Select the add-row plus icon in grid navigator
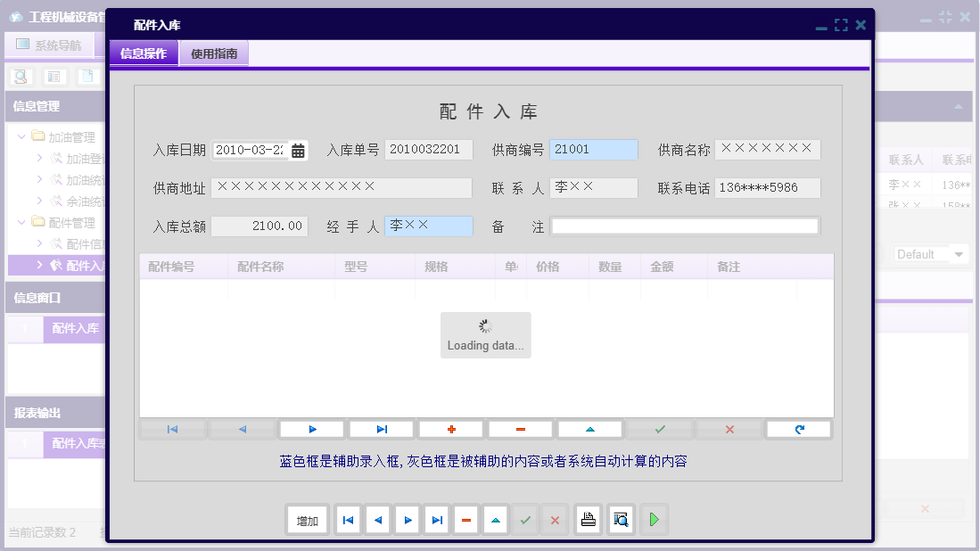This screenshot has width=980, height=551. pos(450,429)
